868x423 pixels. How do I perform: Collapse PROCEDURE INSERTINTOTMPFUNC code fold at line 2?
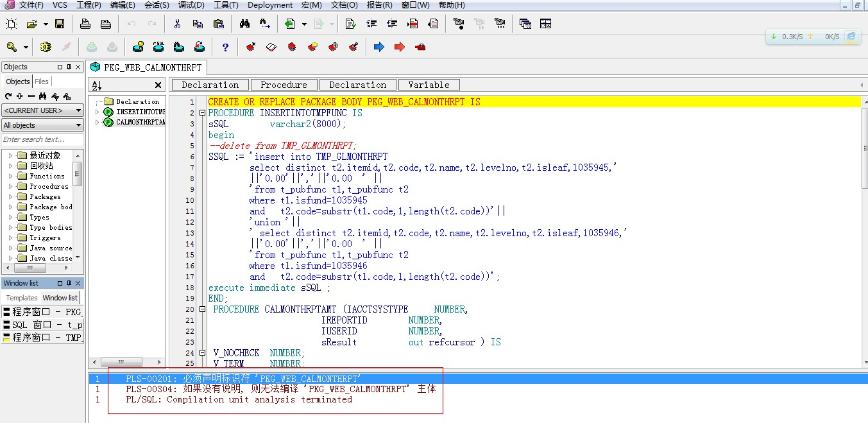(202, 113)
